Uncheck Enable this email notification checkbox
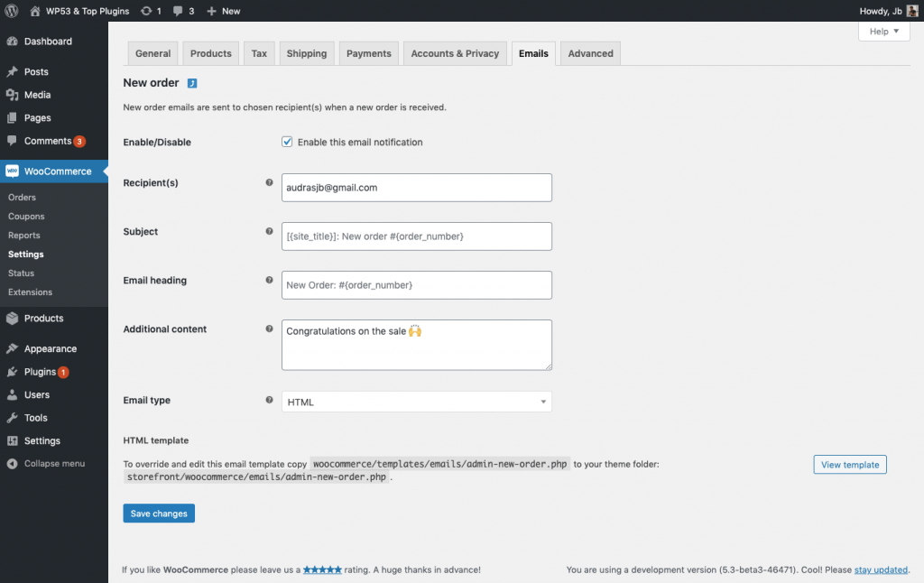 [287, 142]
